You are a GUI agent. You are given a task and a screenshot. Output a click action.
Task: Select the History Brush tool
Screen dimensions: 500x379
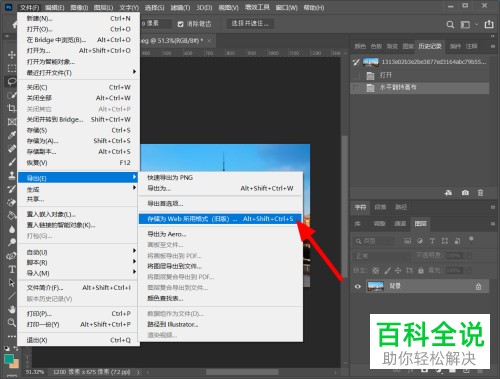click(12, 189)
